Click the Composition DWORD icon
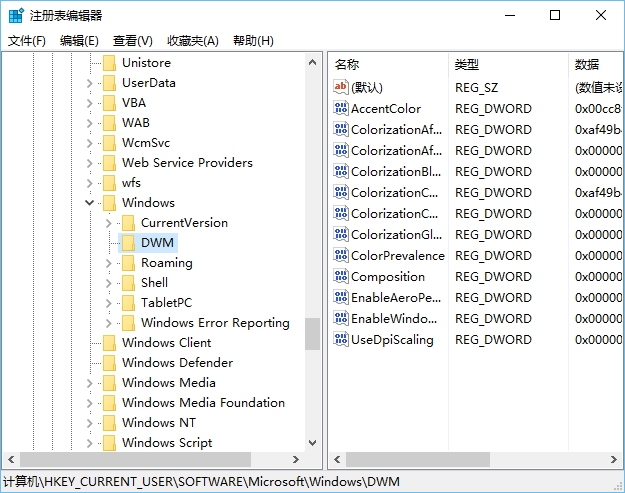625x493 pixels. [341, 276]
